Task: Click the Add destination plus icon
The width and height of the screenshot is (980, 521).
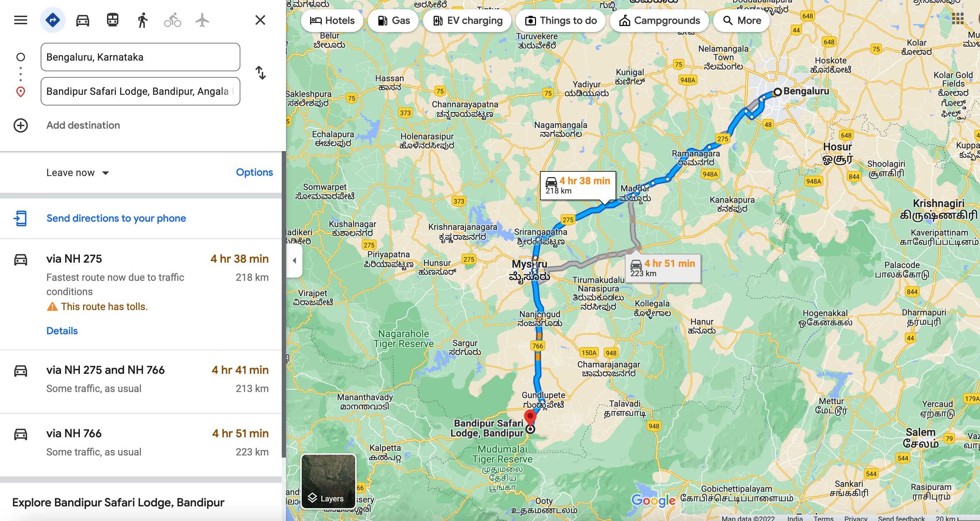Action: click(21, 125)
